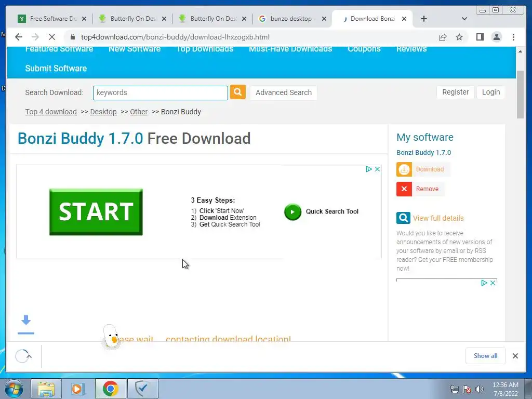The height and width of the screenshot is (399, 532).
Task: Click the Login button
Action: click(491, 92)
